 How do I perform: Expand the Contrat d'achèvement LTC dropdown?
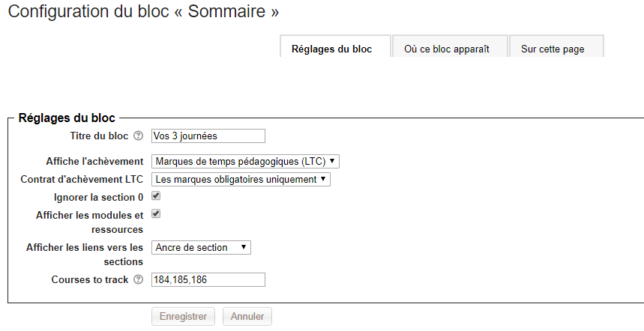241,179
